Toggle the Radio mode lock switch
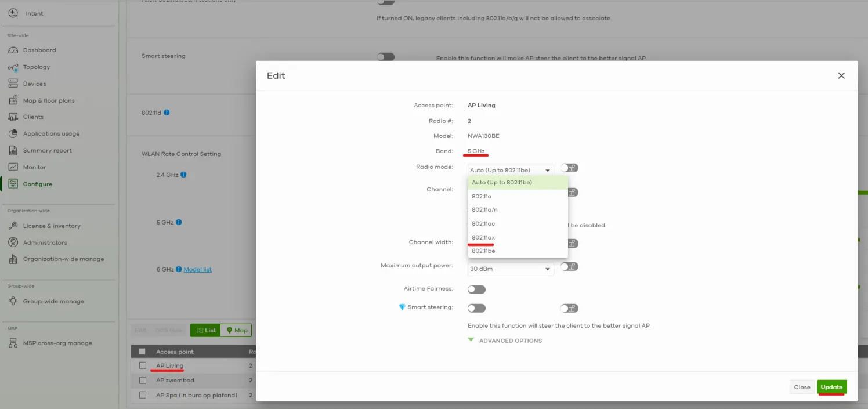Screen dimensions: 868x409 click(569, 168)
